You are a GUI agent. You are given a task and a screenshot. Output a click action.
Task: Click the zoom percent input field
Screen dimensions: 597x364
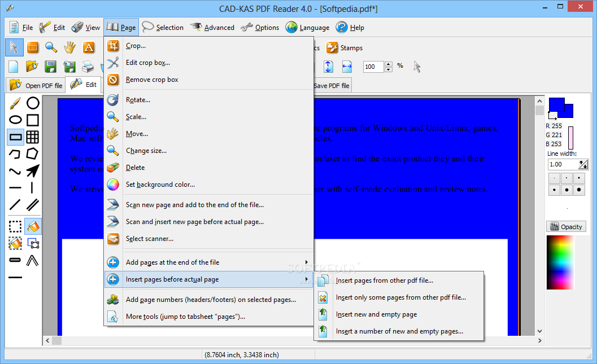pyautogui.click(x=373, y=67)
